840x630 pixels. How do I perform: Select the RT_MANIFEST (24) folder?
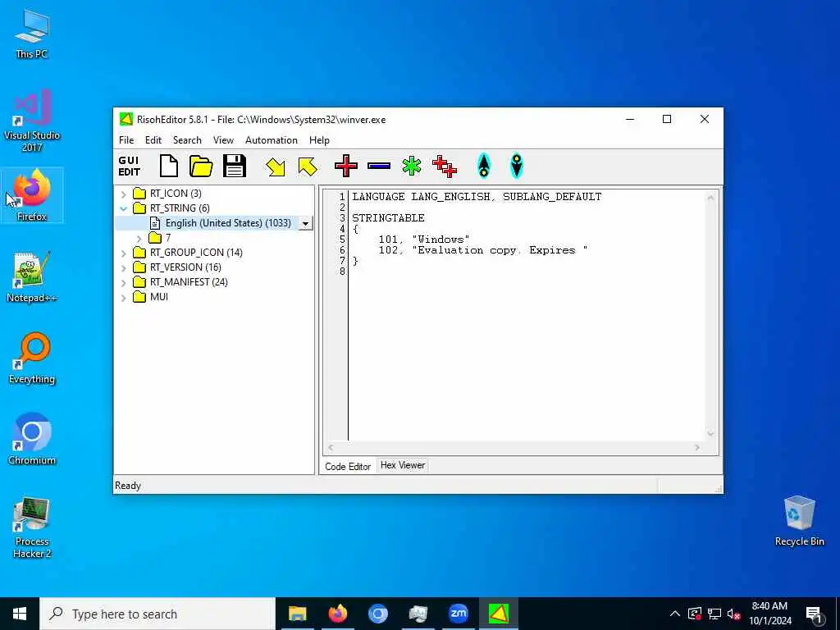click(180, 282)
